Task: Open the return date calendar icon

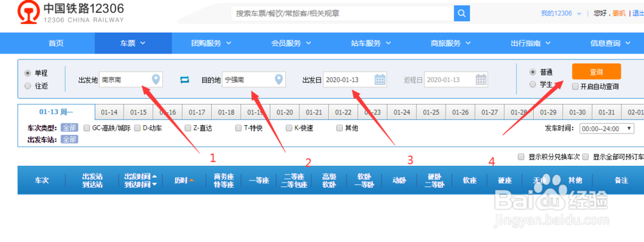Action: click(x=481, y=79)
